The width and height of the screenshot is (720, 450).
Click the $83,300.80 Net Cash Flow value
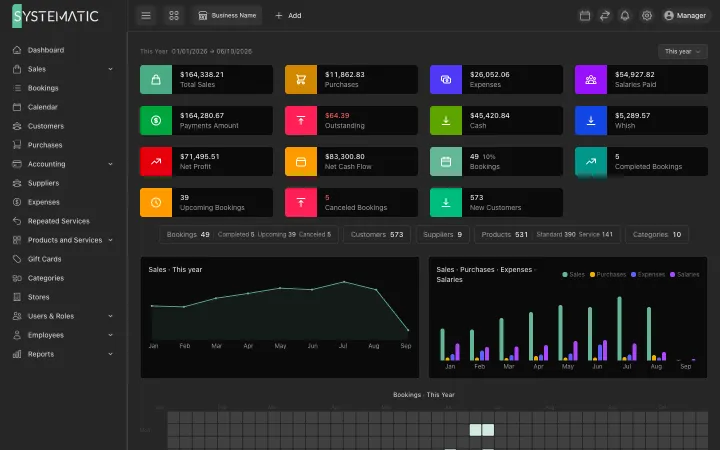point(345,157)
